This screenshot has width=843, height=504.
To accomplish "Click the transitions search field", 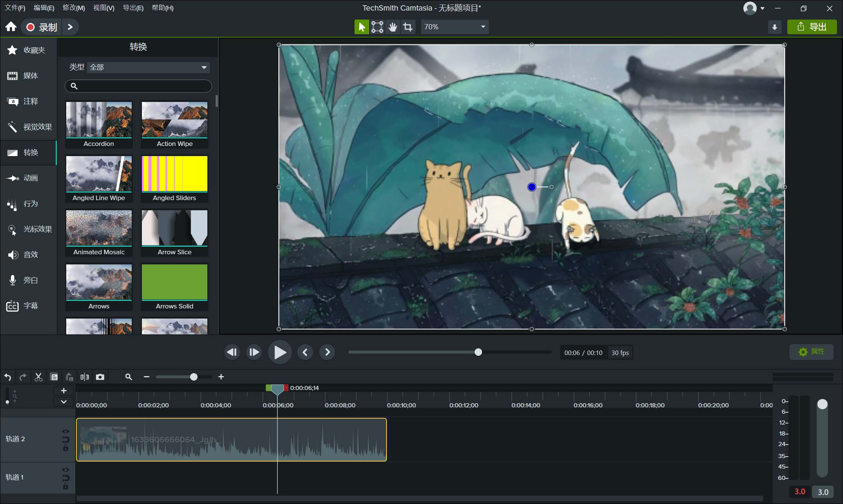I will click(138, 86).
